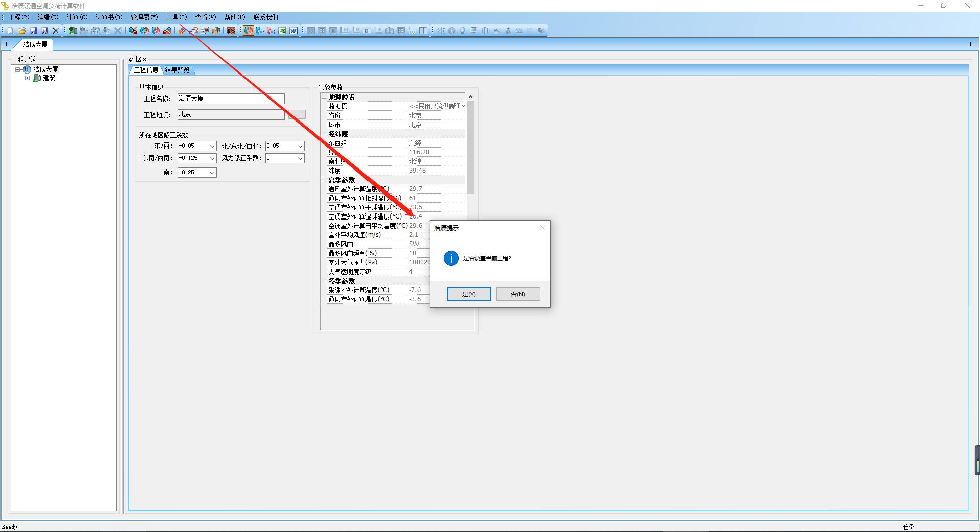Expand the 建筑 tree node

[28, 78]
